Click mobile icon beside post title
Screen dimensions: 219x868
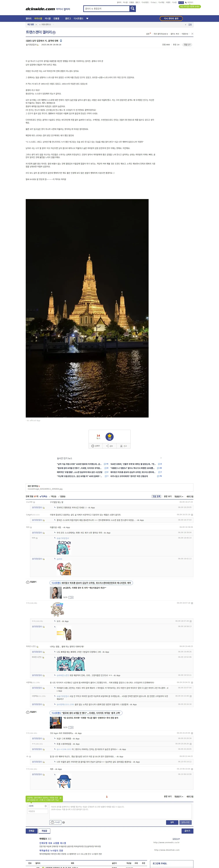click(61, 41)
